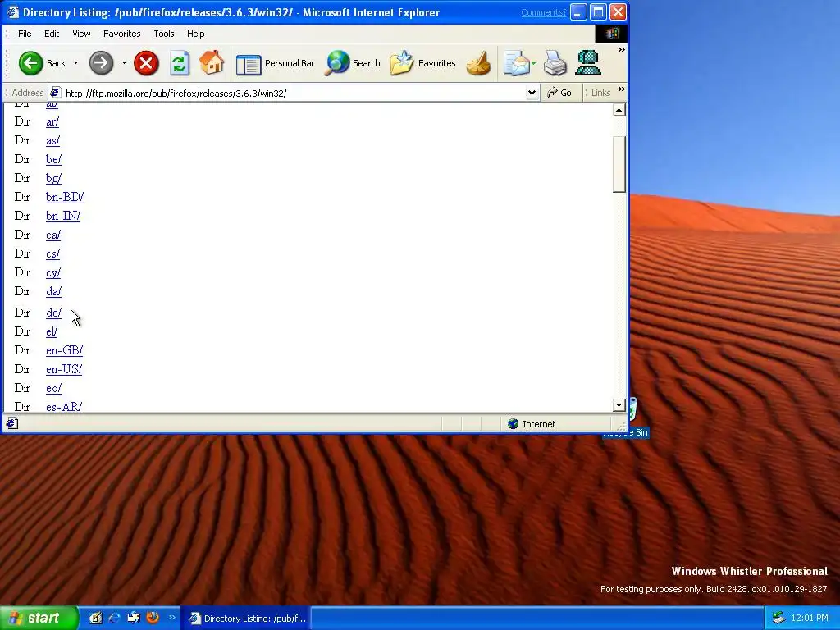Screen dimensions: 840x630
Task: Click the Comments? link in title bar
Action: 543,12
